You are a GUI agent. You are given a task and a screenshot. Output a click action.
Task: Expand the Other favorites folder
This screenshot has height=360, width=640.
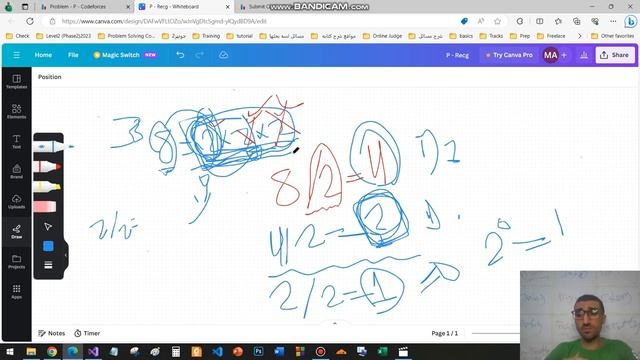pos(613,36)
